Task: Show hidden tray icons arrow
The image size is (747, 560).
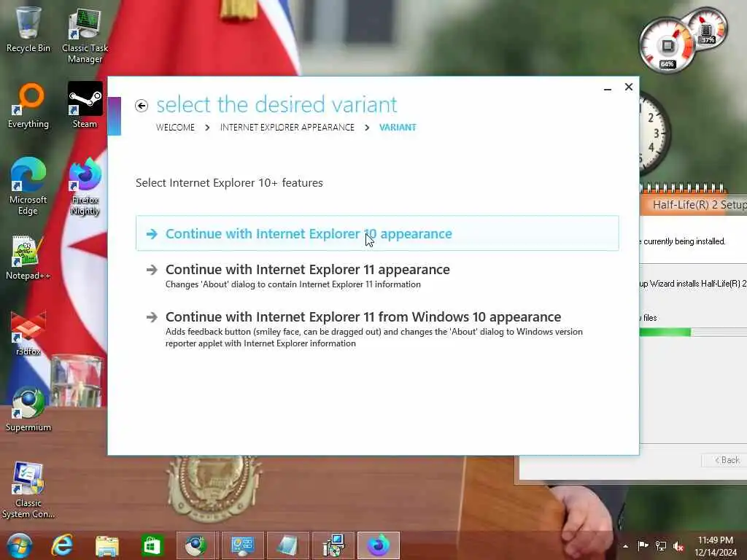Action: [625, 546]
